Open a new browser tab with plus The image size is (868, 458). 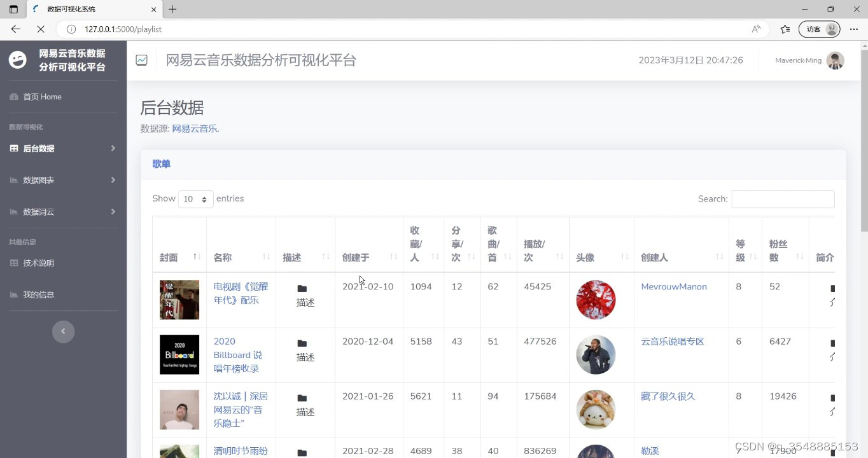pos(172,10)
